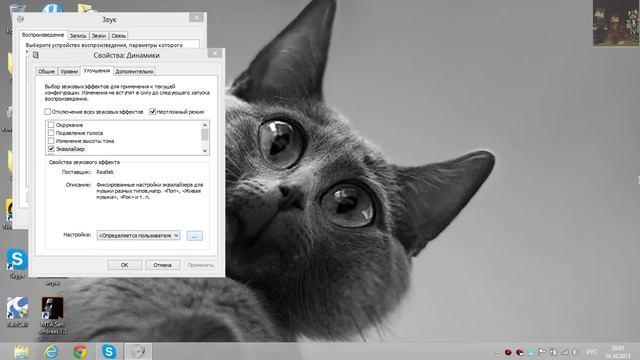Switch to the Дополнительно tab
This screenshot has height=360, width=640.
click(x=134, y=71)
